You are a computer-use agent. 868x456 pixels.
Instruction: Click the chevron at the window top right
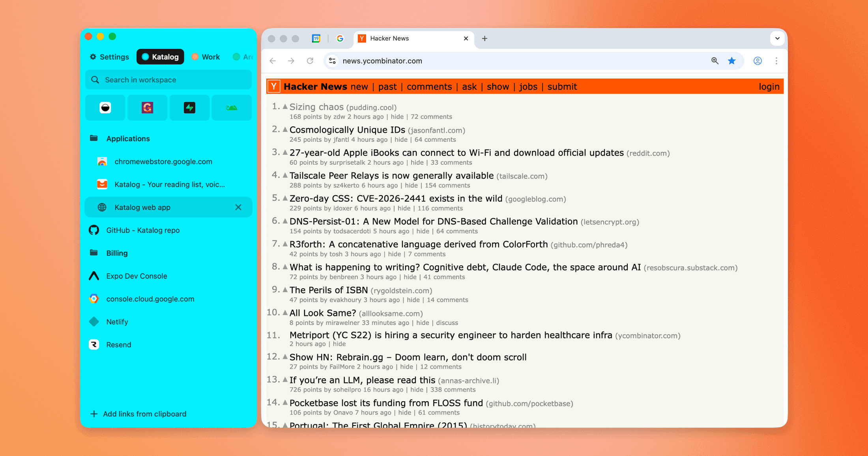777,38
